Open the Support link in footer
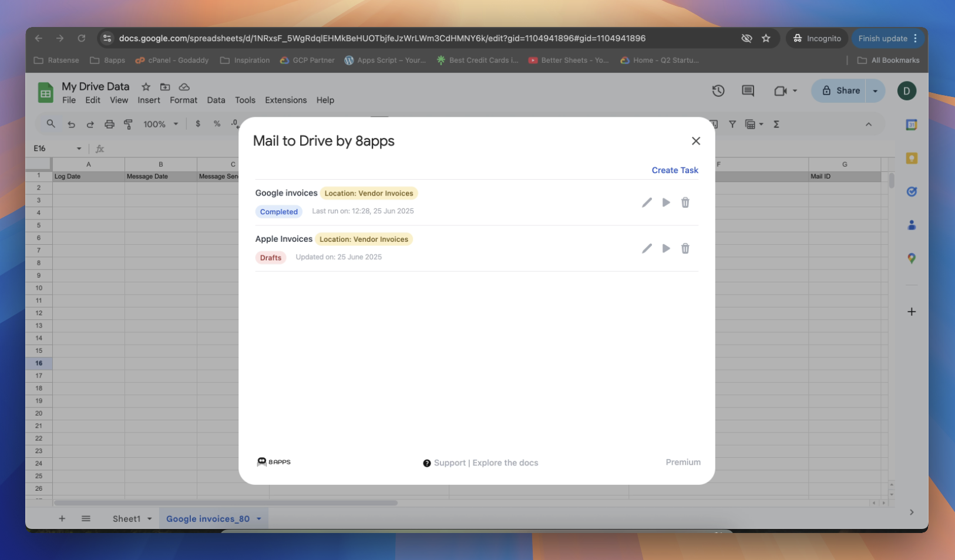The image size is (955, 560). pyautogui.click(x=449, y=463)
